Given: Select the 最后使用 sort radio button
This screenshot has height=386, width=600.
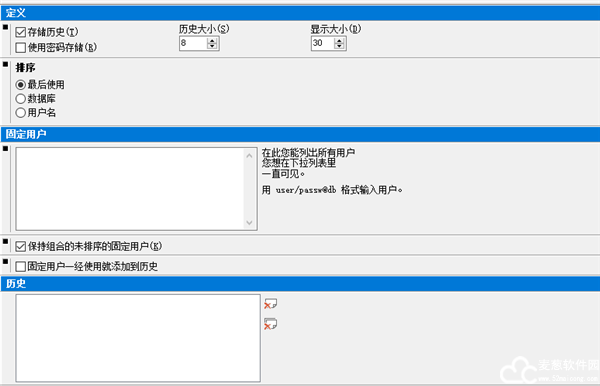Looking at the screenshot, I should click(21, 85).
